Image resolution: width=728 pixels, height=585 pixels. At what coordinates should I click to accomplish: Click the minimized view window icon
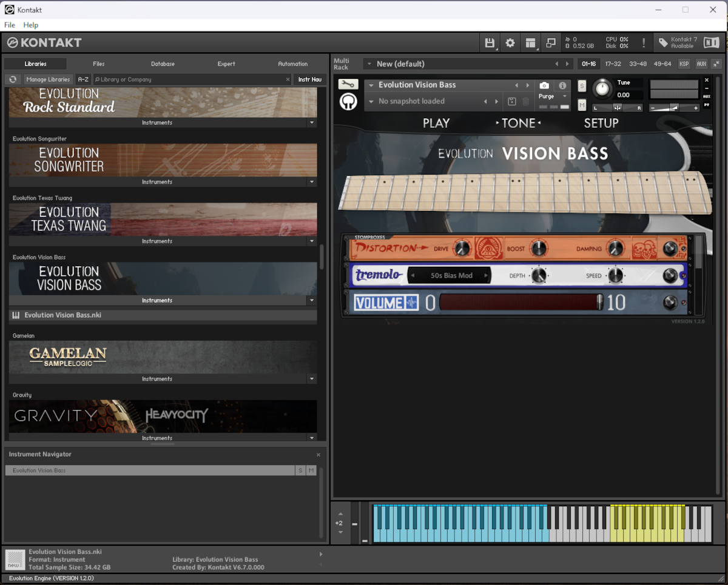coord(551,42)
